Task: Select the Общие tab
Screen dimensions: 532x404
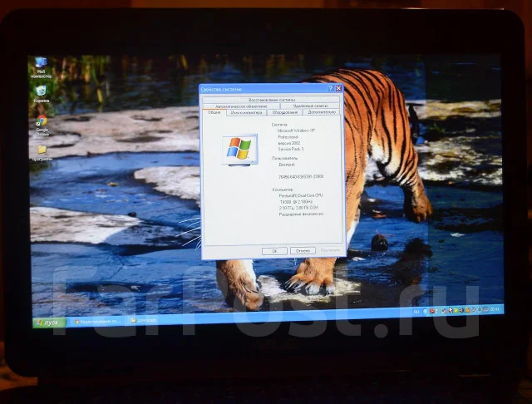Action: [x=214, y=112]
